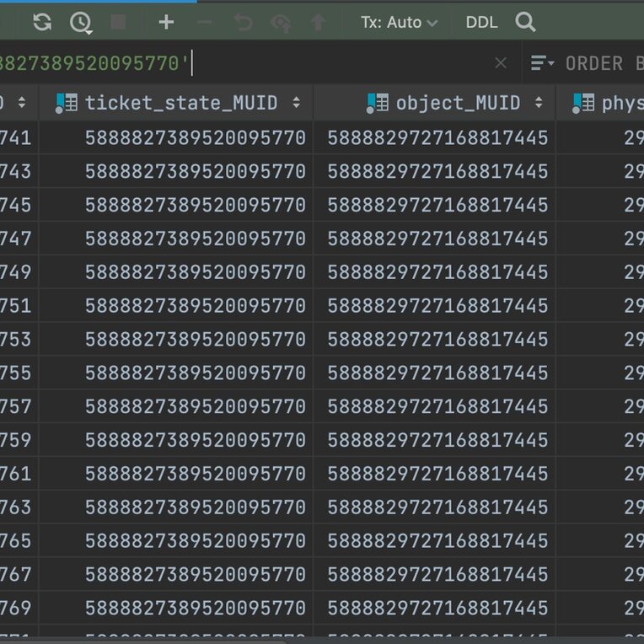Click the search magnifier icon

pos(525,23)
